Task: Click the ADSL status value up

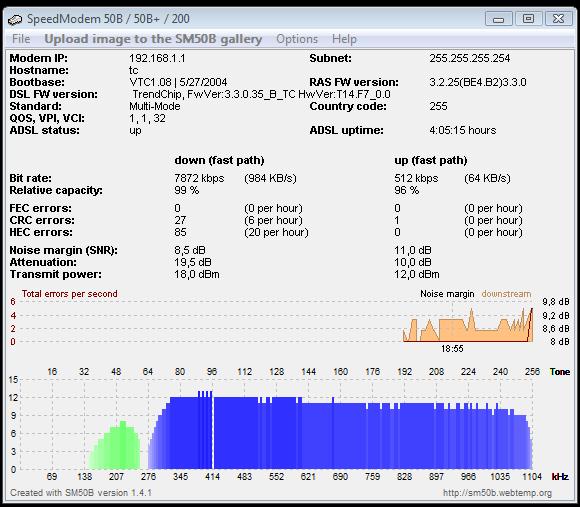Action: (135, 131)
